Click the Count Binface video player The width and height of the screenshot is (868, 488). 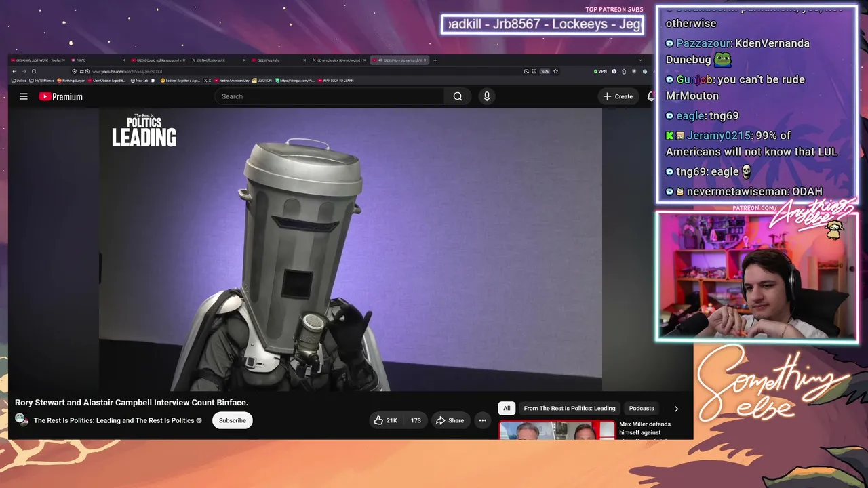351,249
